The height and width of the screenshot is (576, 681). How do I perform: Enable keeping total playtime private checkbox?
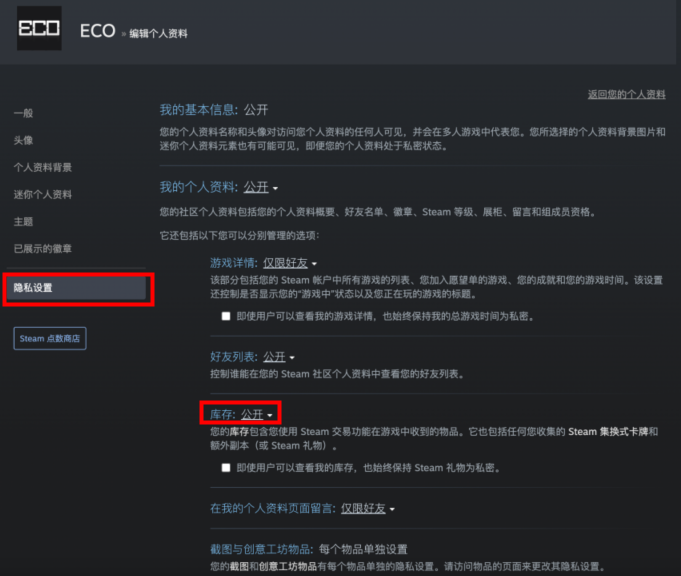(226, 316)
